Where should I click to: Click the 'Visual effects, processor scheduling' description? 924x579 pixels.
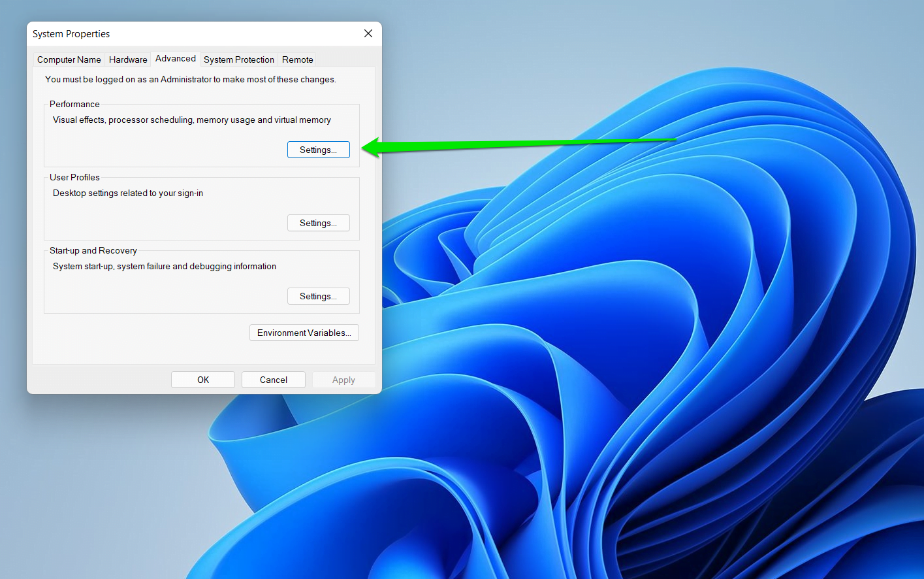[x=192, y=120]
